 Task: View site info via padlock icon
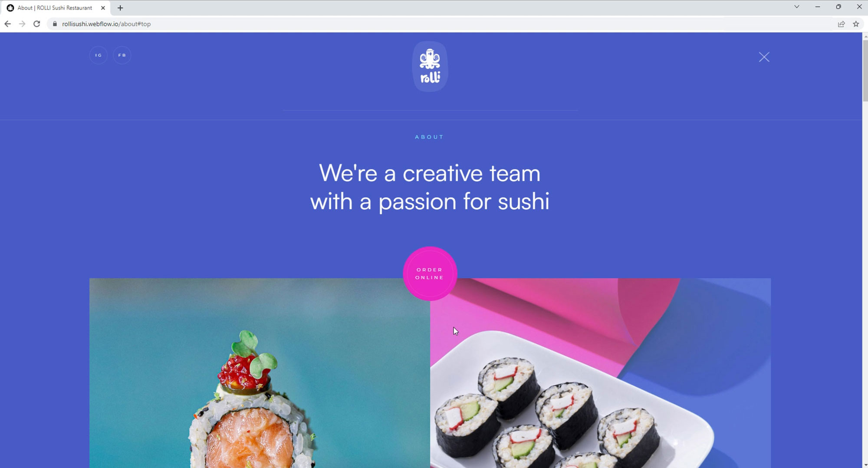[x=55, y=24]
